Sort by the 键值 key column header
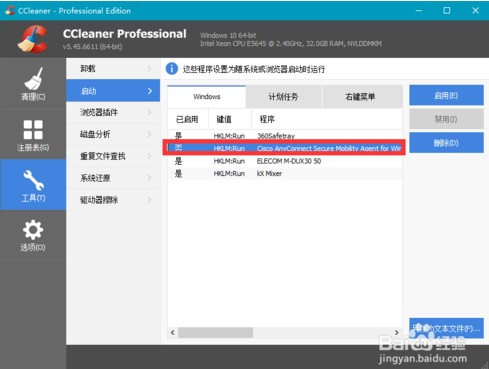 [x=230, y=119]
